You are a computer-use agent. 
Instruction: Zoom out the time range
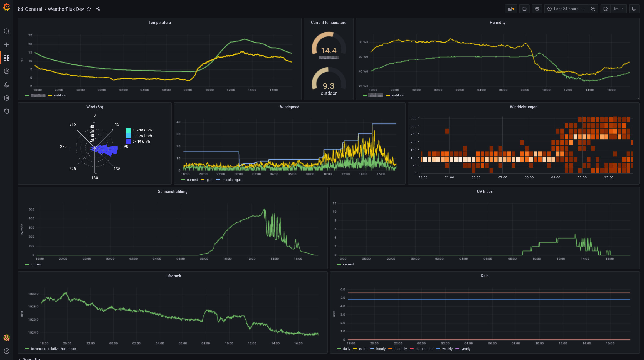593,9
